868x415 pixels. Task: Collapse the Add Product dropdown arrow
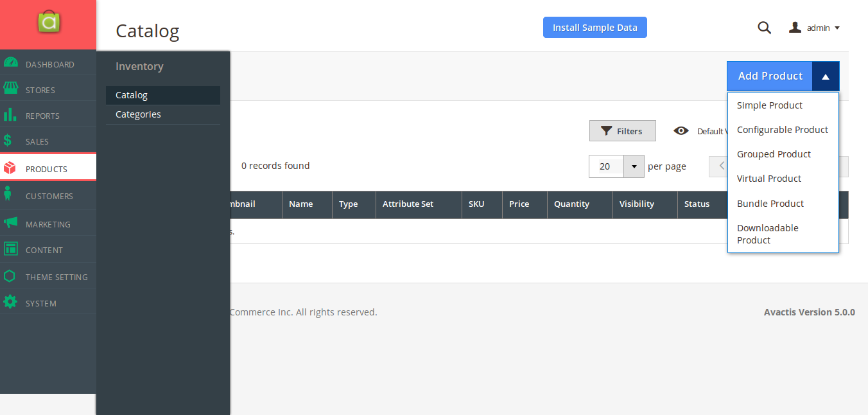pyautogui.click(x=826, y=76)
